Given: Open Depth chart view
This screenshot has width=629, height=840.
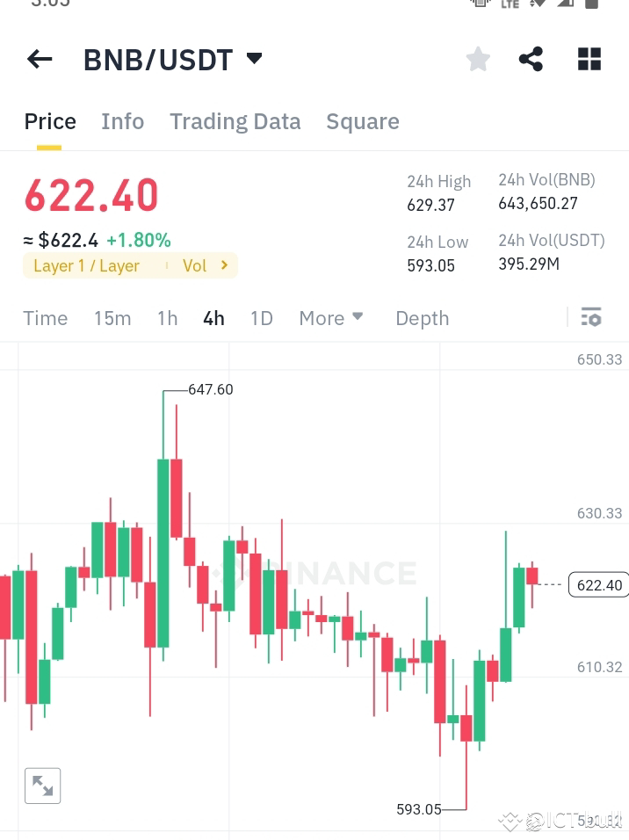Looking at the screenshot, I should point(422,318).
